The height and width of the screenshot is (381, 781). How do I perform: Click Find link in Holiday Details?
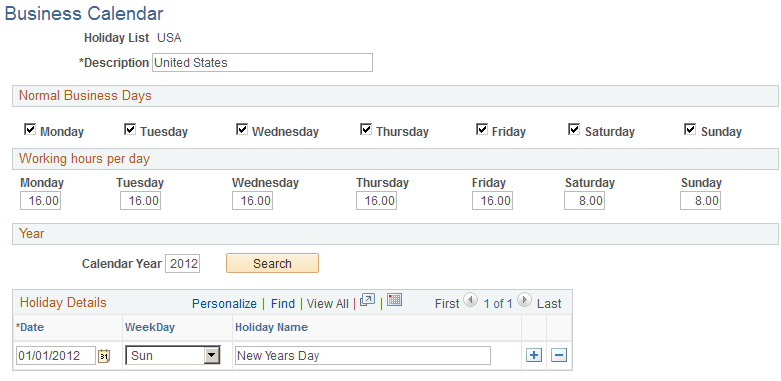(x=283, y=304)
